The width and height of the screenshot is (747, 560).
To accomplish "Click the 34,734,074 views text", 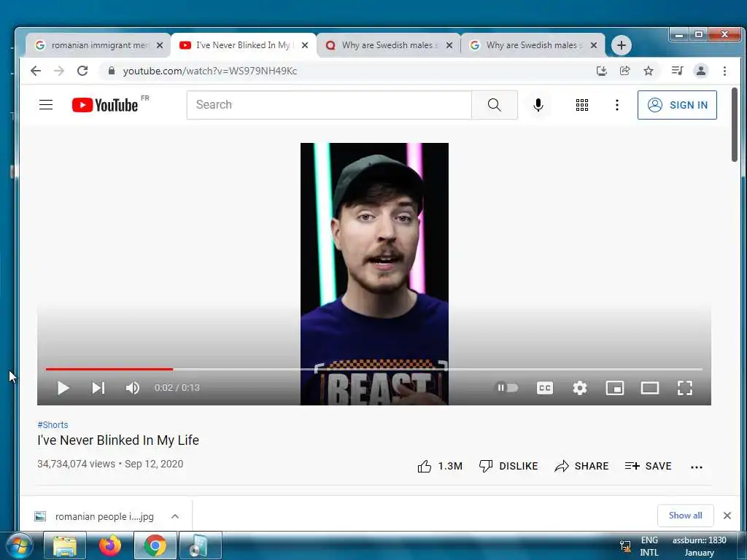I will click(x=76, y=464).
